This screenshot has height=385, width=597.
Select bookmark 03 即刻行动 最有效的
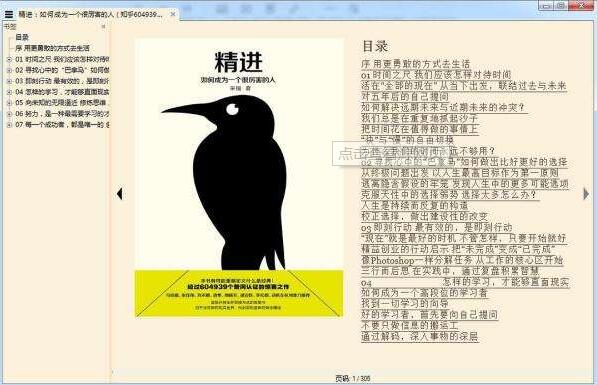click(x=62, y=81)
